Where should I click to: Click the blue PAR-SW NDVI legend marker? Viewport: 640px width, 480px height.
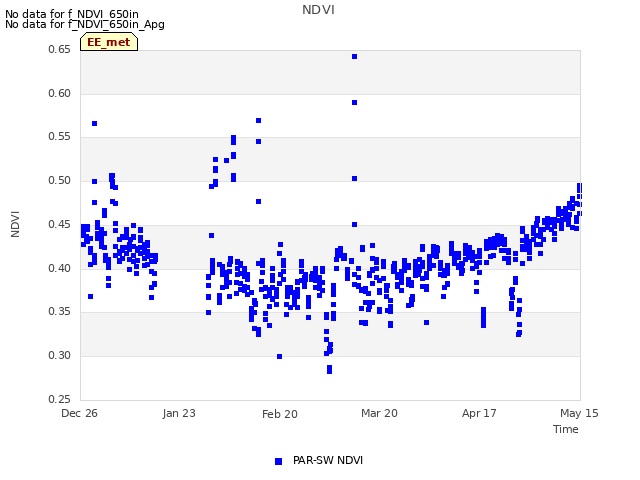point(278,461)
